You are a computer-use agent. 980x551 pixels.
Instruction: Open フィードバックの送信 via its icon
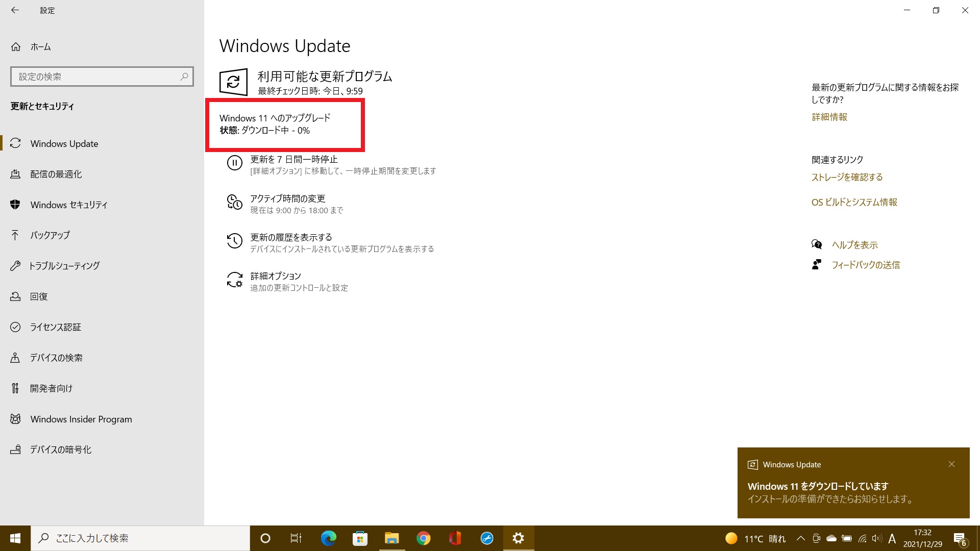817,264
